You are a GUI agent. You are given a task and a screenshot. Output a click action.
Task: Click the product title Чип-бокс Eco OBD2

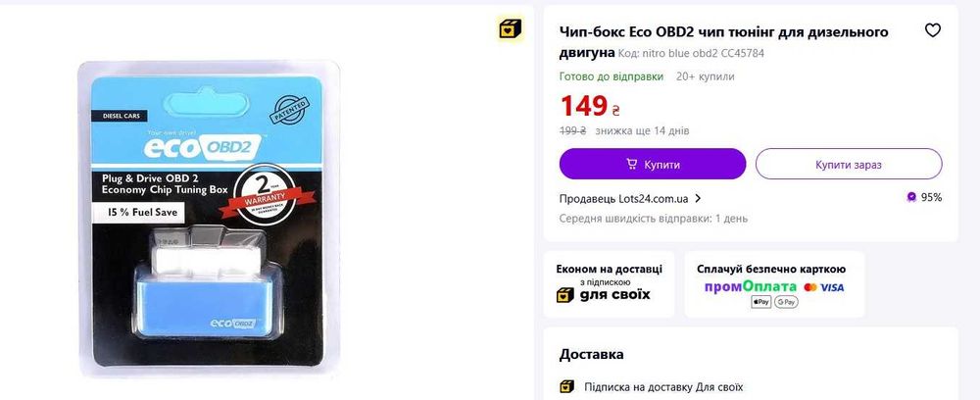tap(724, 41)
